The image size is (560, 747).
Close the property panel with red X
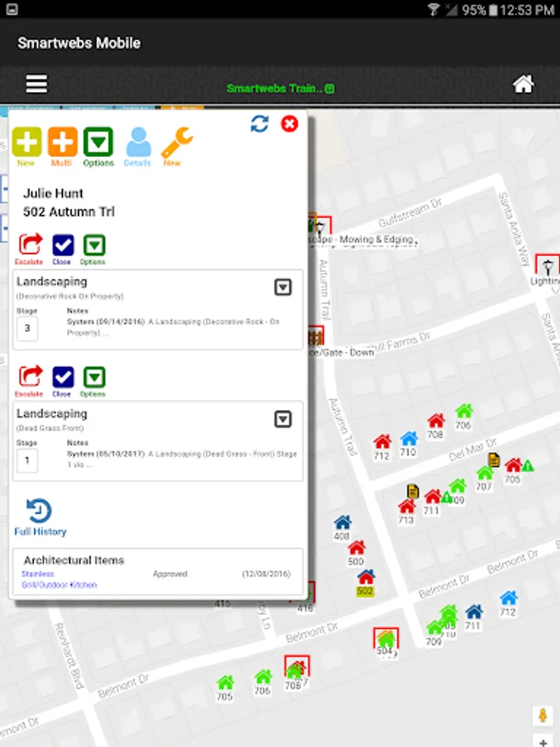tap(290, 124)
